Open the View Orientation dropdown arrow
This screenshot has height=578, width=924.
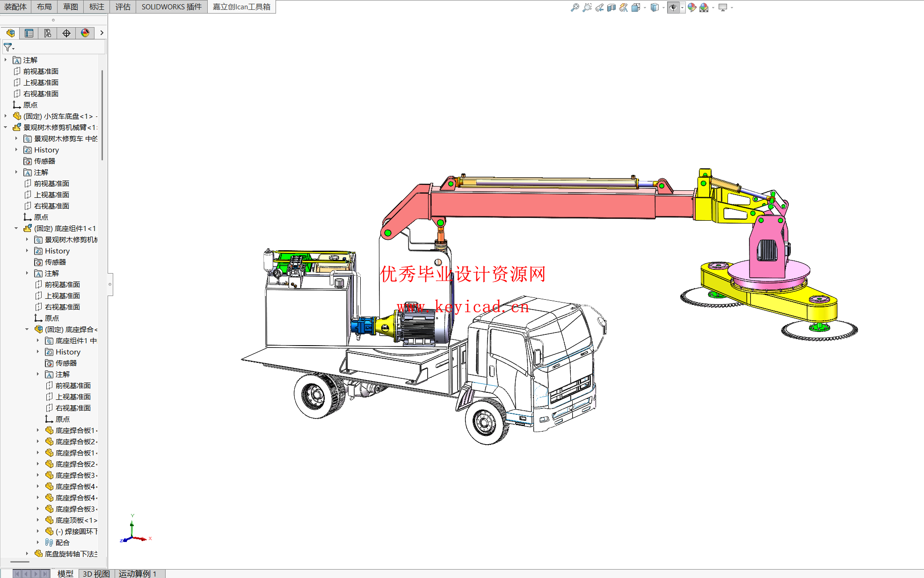coord(645,7)
